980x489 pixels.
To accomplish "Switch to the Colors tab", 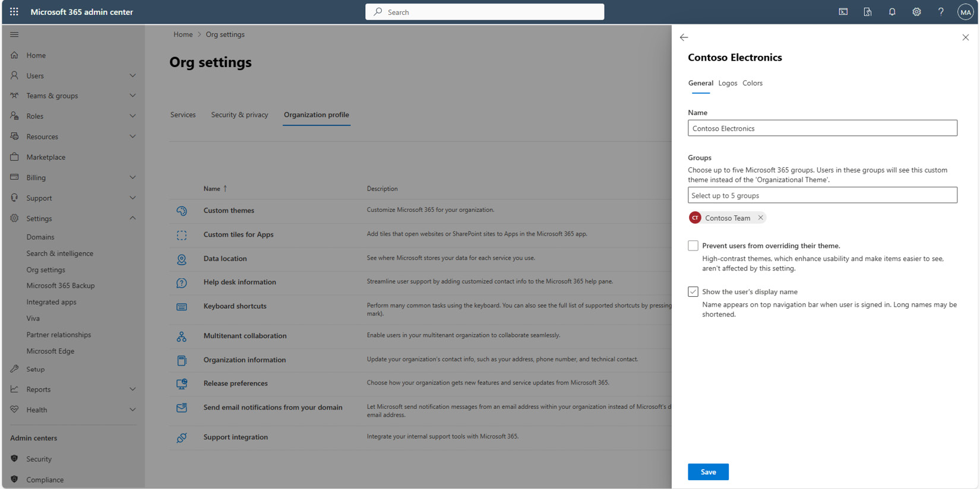I will coord(752,83).
